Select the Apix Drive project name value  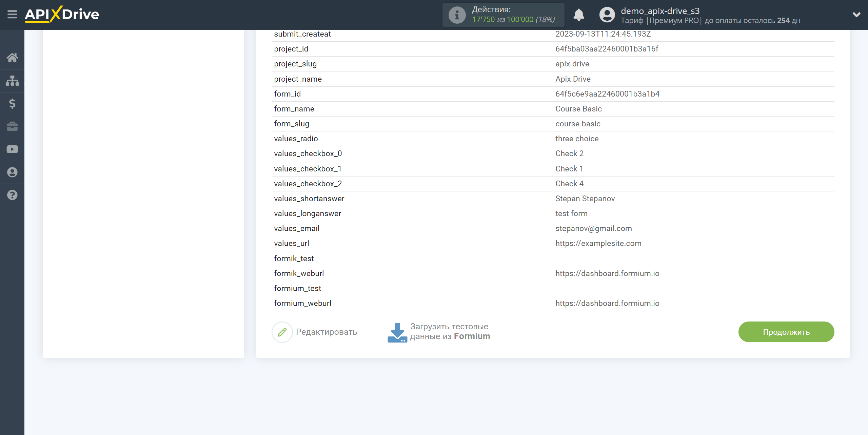[573, 79]
